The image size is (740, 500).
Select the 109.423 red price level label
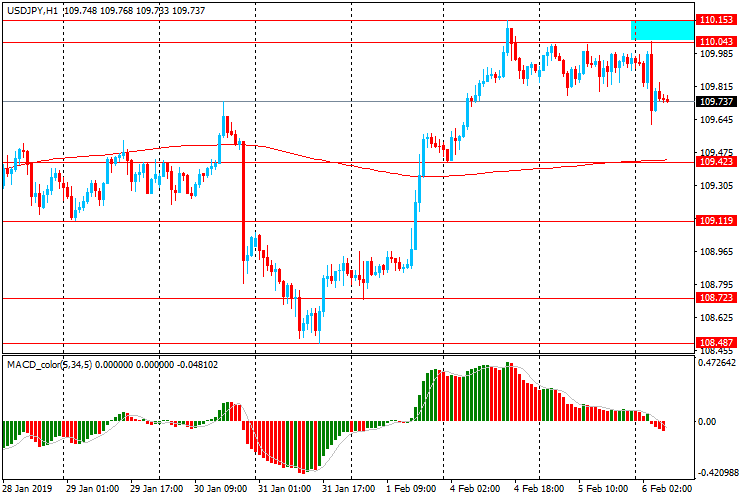point(716,162)
